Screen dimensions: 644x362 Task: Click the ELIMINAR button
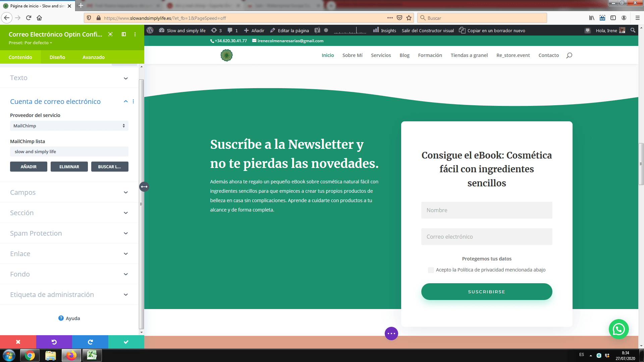coord(69,167)
